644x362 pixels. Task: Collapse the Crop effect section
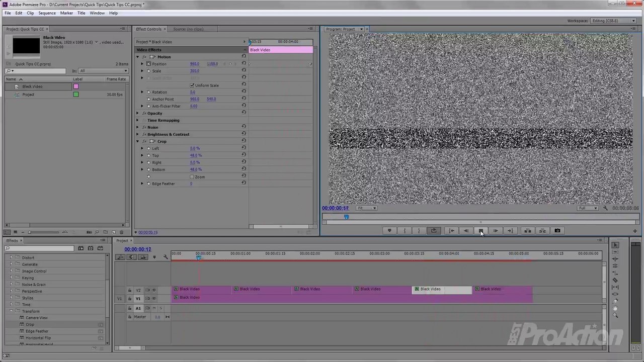pos(138,141)
